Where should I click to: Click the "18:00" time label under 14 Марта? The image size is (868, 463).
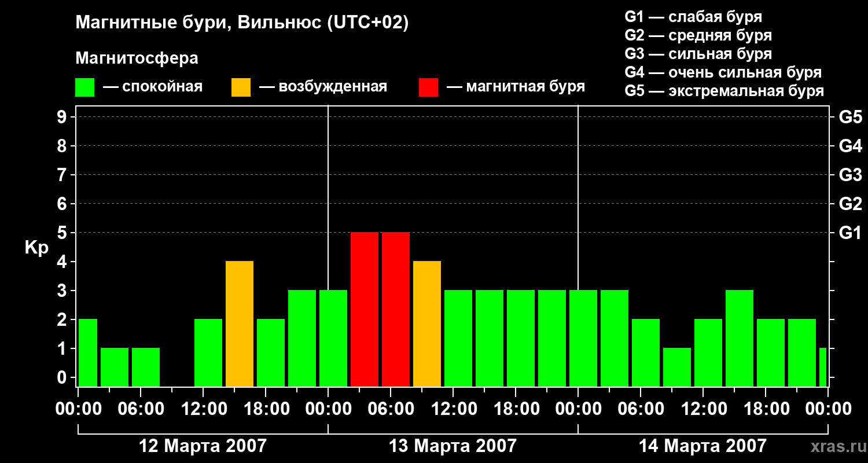tap(766, 409)
